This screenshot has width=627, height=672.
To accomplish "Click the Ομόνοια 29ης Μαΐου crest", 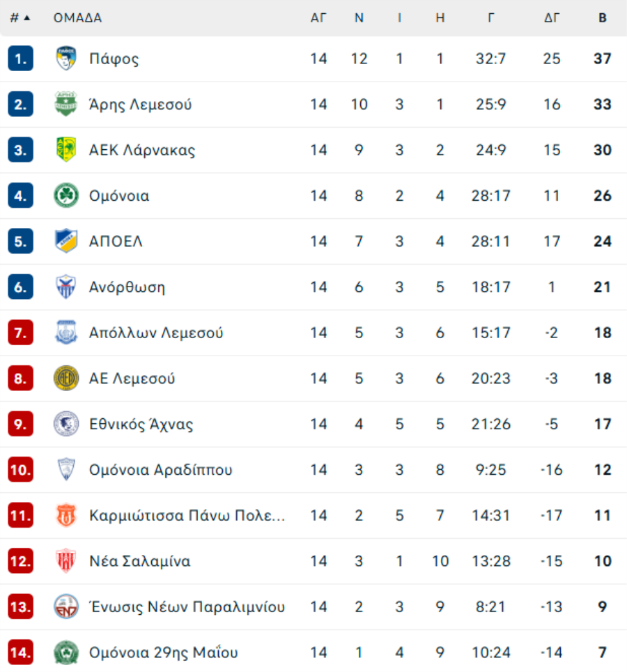I will point(66,652).
